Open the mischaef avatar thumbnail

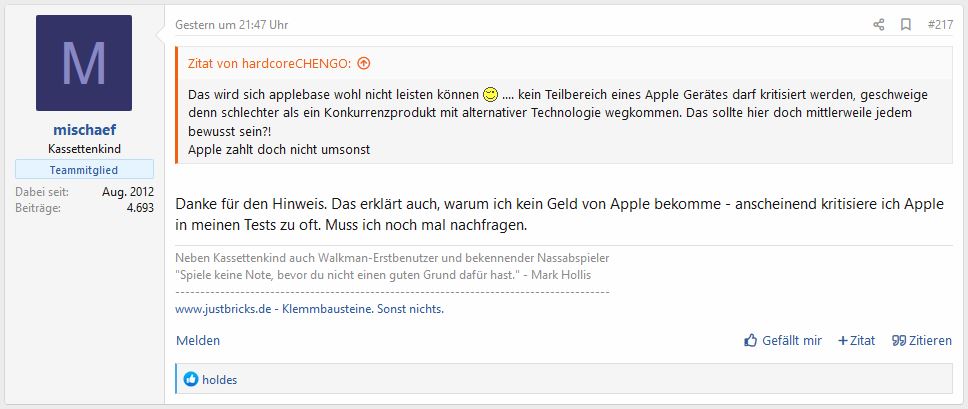pyautogui.click(x=84, y=63)
